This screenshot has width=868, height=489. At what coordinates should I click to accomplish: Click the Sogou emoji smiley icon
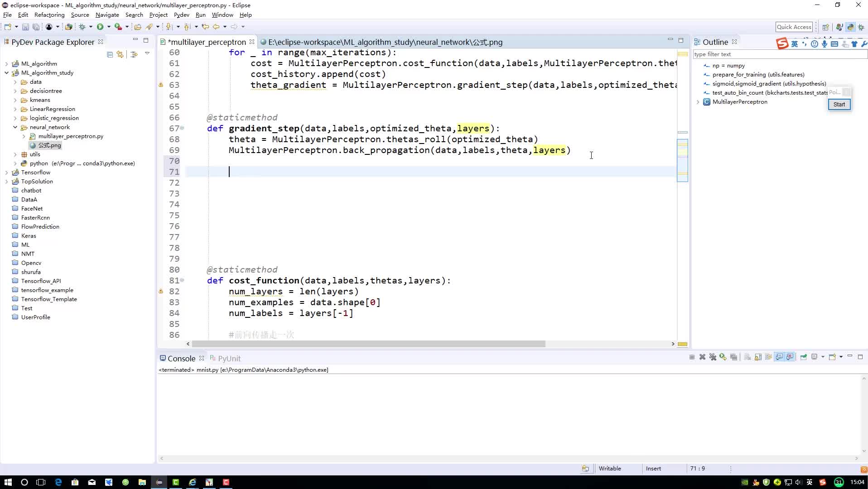pyautogui.click(x=815, y=44)
